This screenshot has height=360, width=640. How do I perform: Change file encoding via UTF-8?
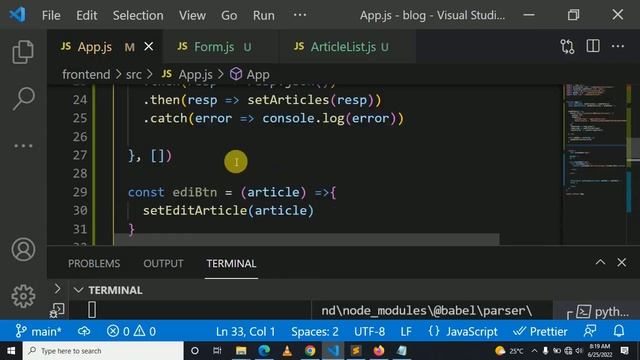(x=369, y=331)
